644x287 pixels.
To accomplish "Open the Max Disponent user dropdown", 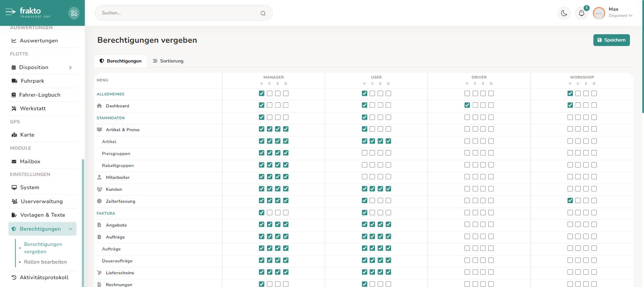I will (x=620, y=13).
